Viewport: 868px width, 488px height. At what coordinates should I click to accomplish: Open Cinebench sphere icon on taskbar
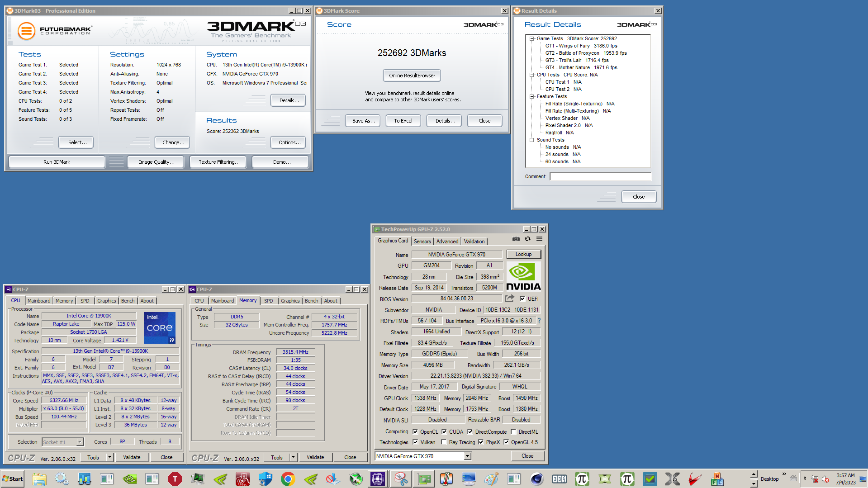(x=536, y=479)
